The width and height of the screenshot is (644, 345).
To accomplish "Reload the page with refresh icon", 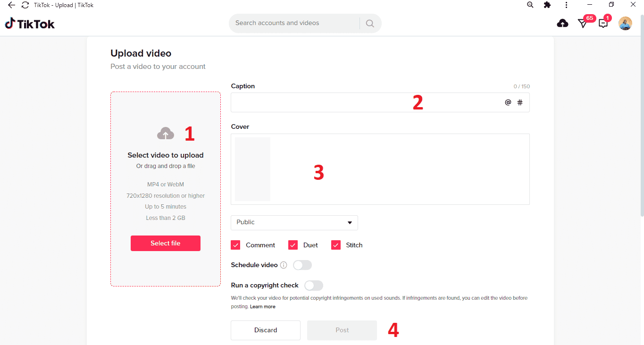I will click(25, 5).
